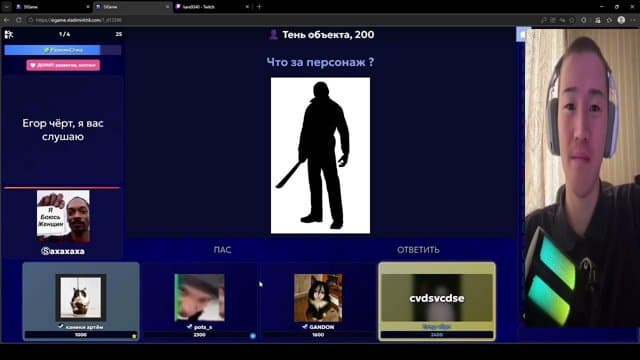
Task: Select the highlighted cvdsvcdse player card
Action: click(437, 301)
